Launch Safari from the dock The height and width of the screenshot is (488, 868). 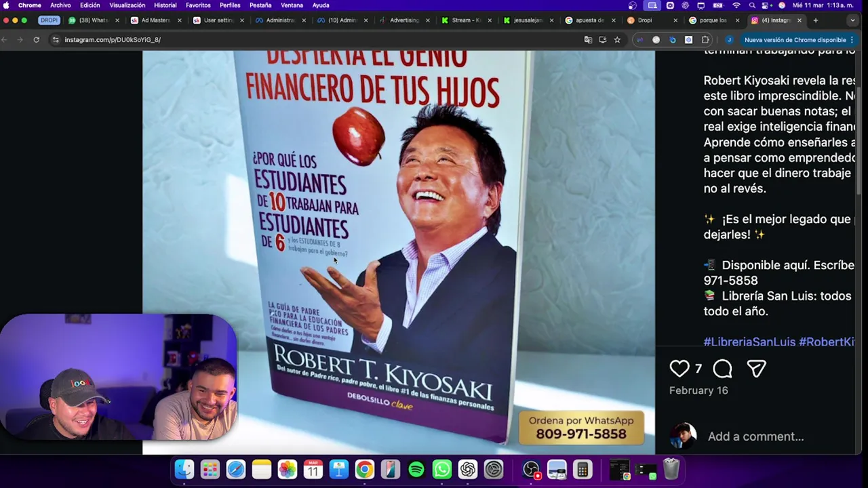(236, 469)
